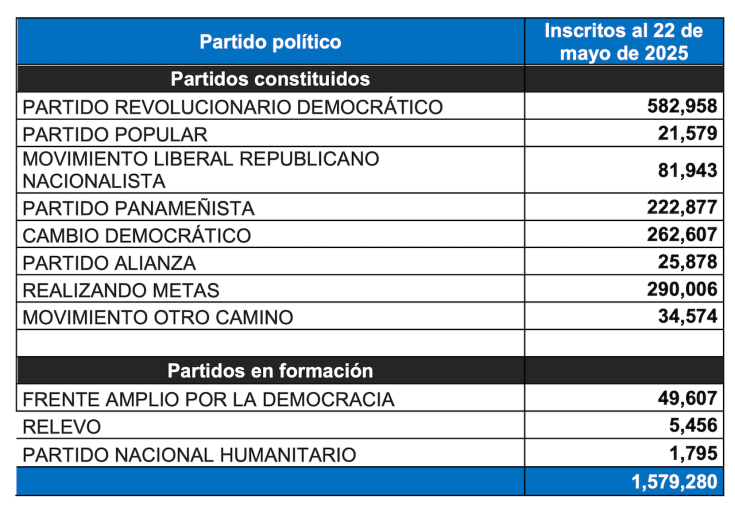Viewport: 735px width, 515px height.
Task: Click the "Partido político" column header
Action: coord(270,42)
